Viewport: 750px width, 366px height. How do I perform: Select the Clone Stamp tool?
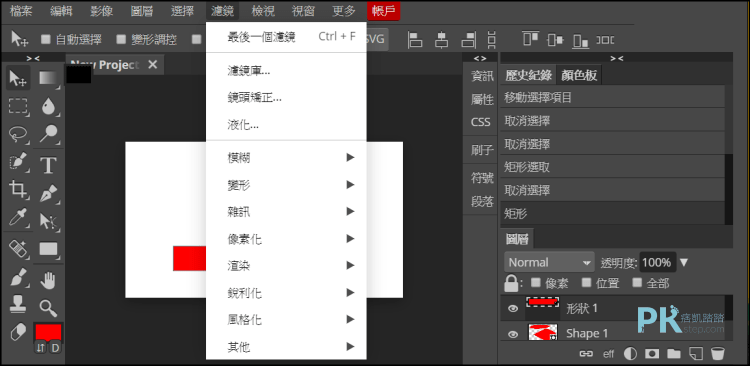click(x=18, y=305)
